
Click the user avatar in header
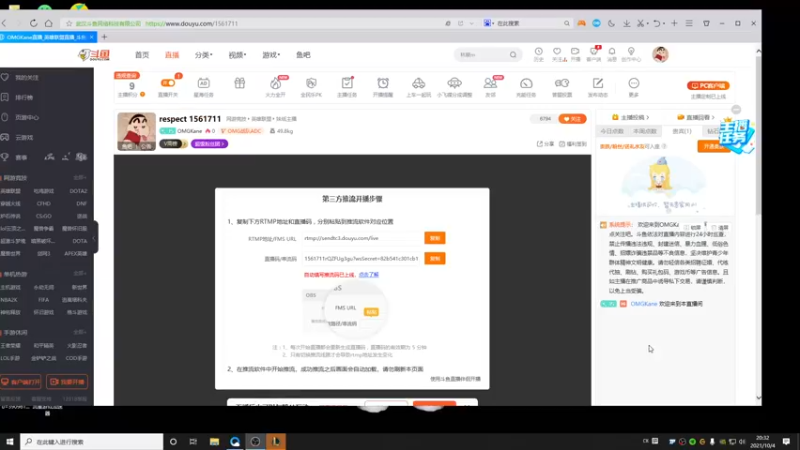660,55
